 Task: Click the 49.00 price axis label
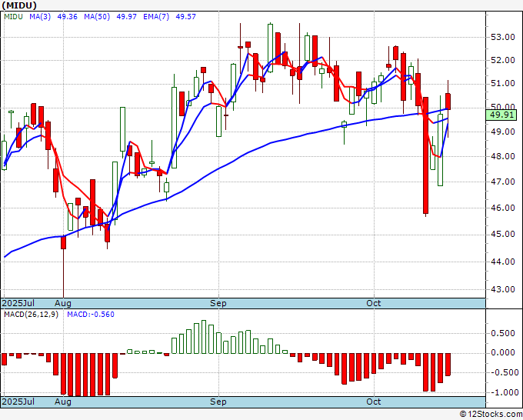[x=503, y=132]
